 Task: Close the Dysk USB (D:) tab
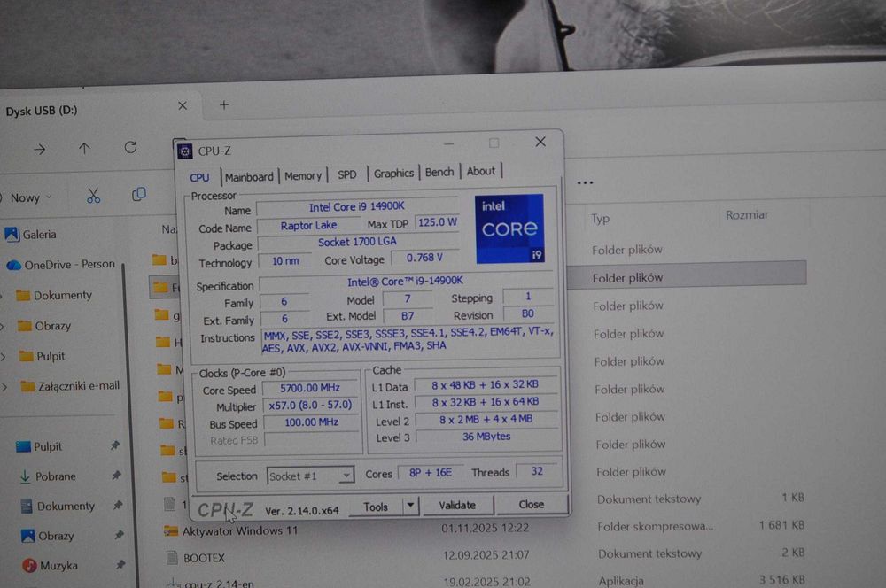click(183, 105)
